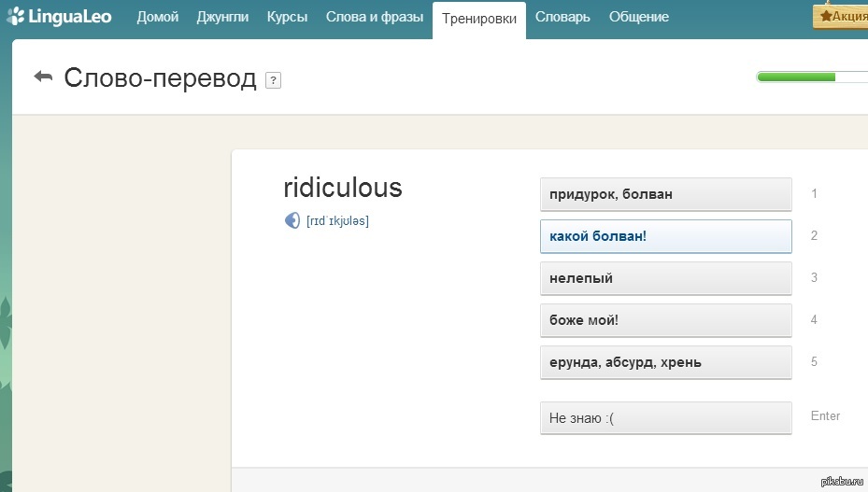868x492 pixels.
Task: Go to the Джунгли section
Action: (x=222, y=17)
